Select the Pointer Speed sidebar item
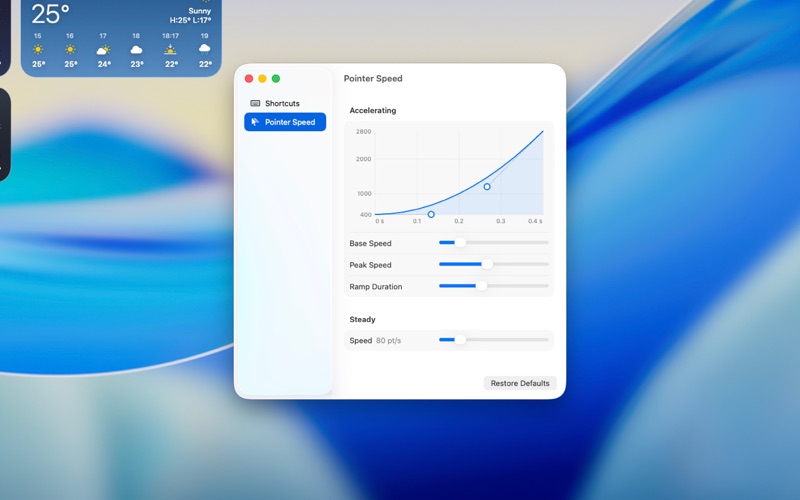The width and height of the screenshot is (800, 500). pos(285,122)
